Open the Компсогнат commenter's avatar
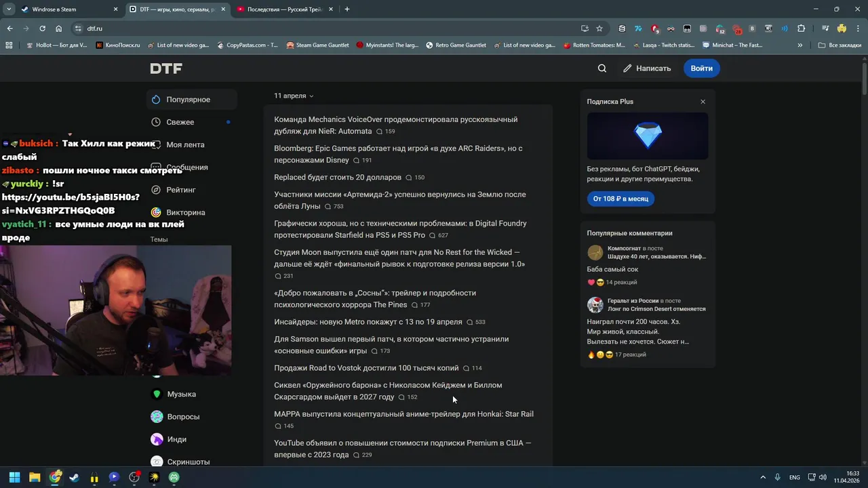868x488 pixels. (595, 253)
